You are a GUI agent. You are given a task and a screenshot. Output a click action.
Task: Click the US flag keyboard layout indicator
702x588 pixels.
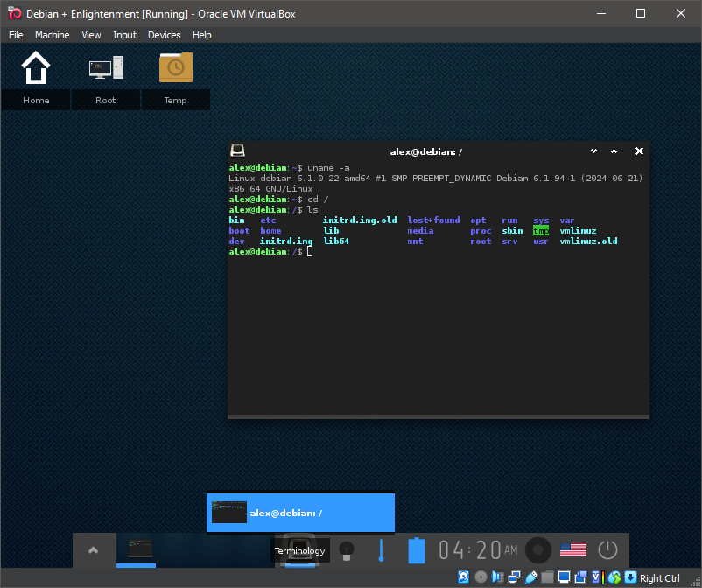[572, 550]
